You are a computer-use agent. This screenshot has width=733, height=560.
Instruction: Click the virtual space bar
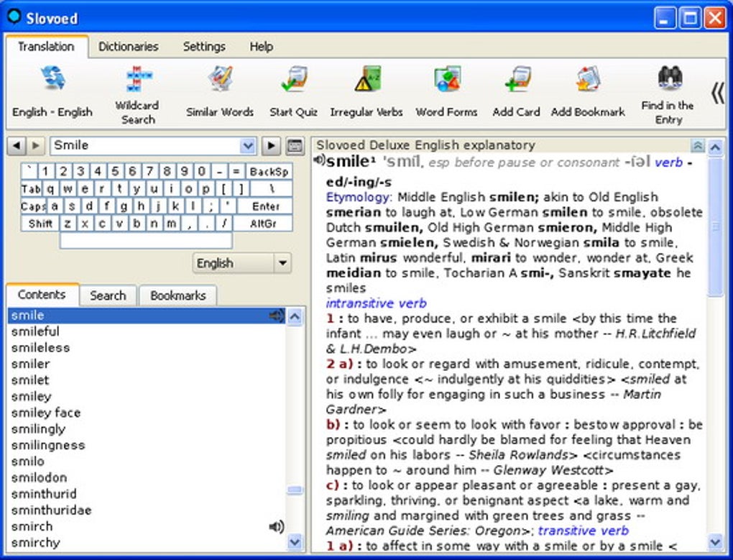pyautogui.click(x=146, y=241)
